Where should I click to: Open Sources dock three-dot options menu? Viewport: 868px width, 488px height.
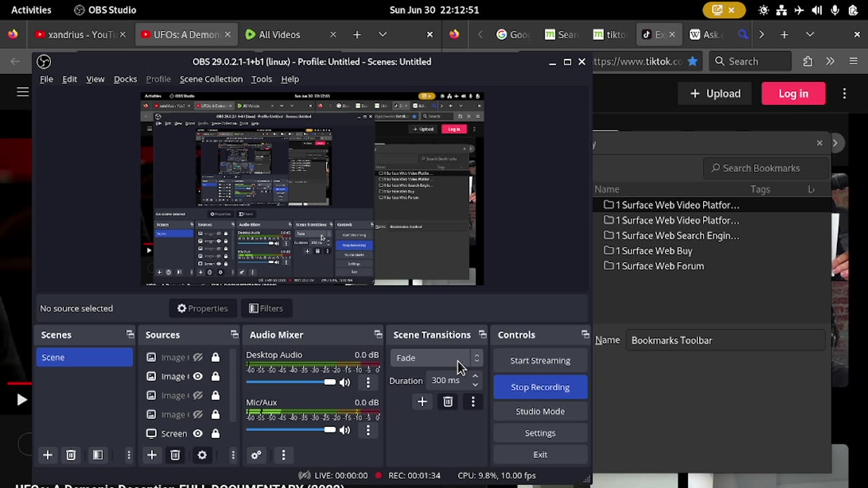point(233,455)
